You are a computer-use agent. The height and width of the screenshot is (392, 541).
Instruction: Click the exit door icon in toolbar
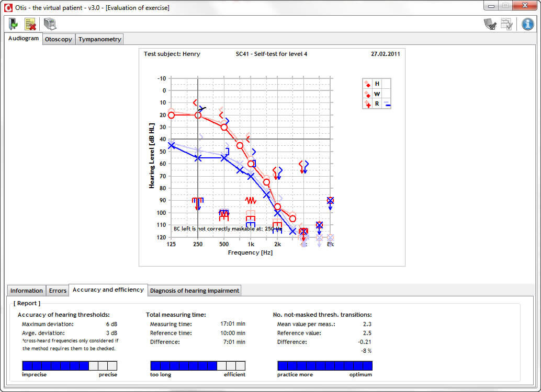14,24
